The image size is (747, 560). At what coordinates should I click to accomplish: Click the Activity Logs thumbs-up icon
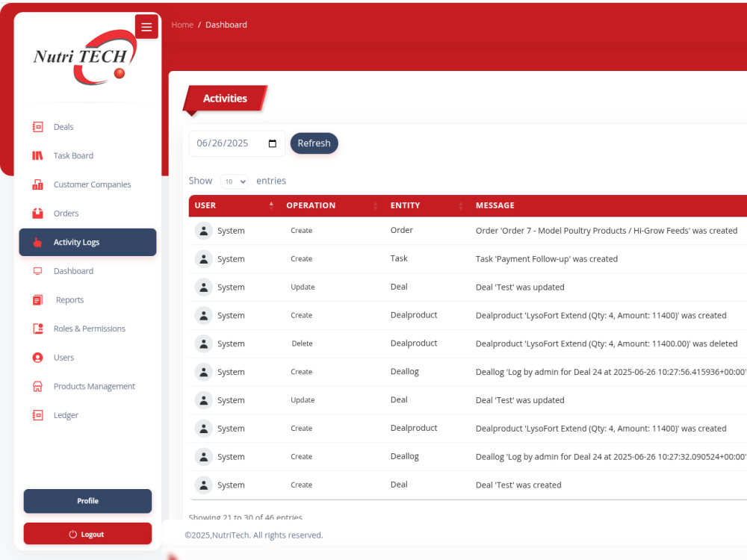pos(37,243)
